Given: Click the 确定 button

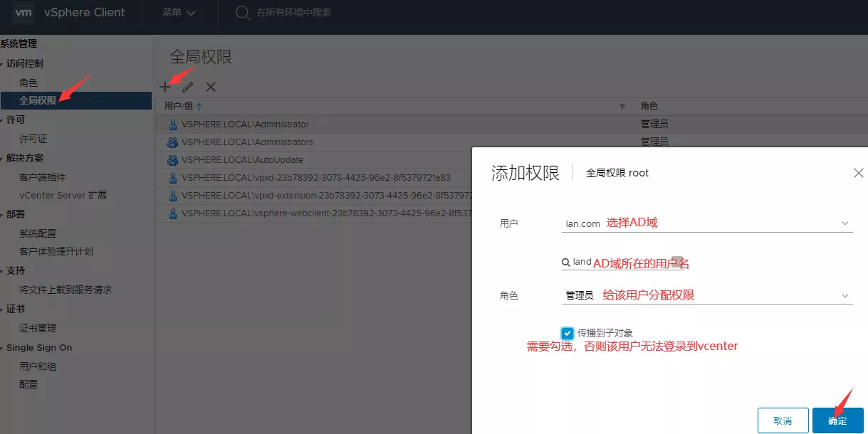Looking at the screenshot, I should tap(837, 420).
